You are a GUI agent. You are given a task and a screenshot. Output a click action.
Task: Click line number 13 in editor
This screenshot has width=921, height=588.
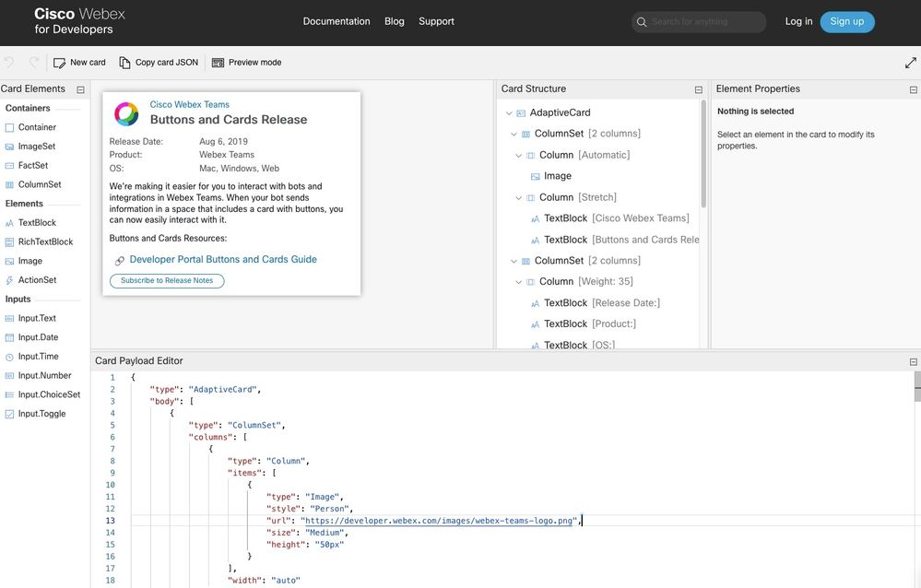tap(111, 521)
